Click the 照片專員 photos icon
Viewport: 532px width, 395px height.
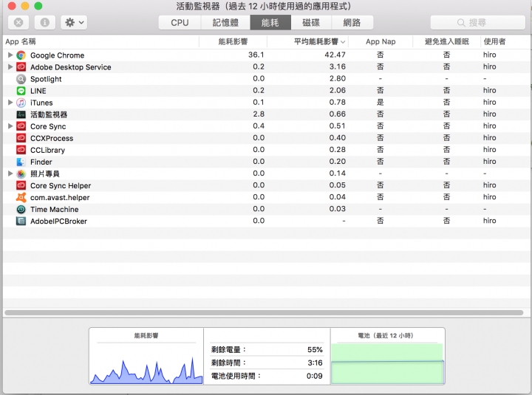(x=21, y=174)
